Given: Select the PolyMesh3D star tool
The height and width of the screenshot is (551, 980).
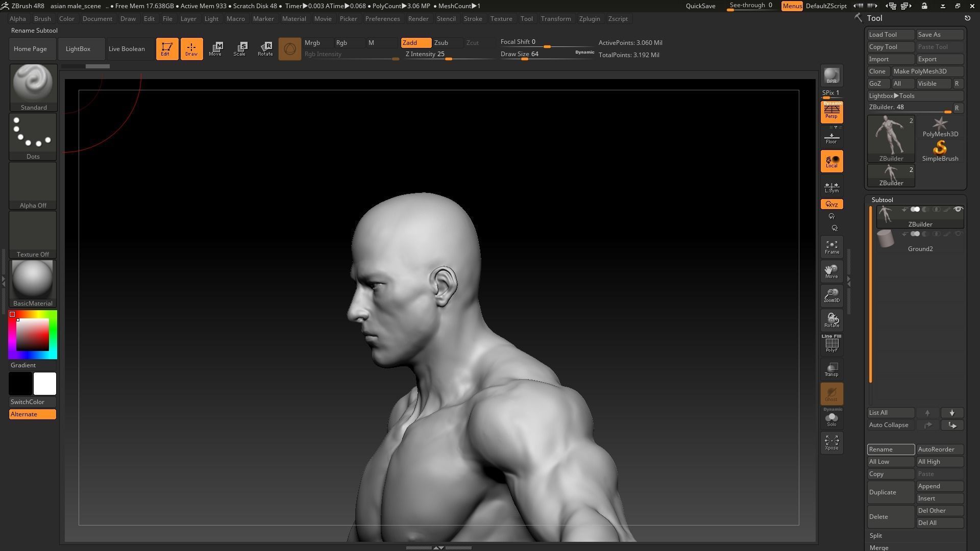Looking at the screenshot, I should [x=940, y=127].
